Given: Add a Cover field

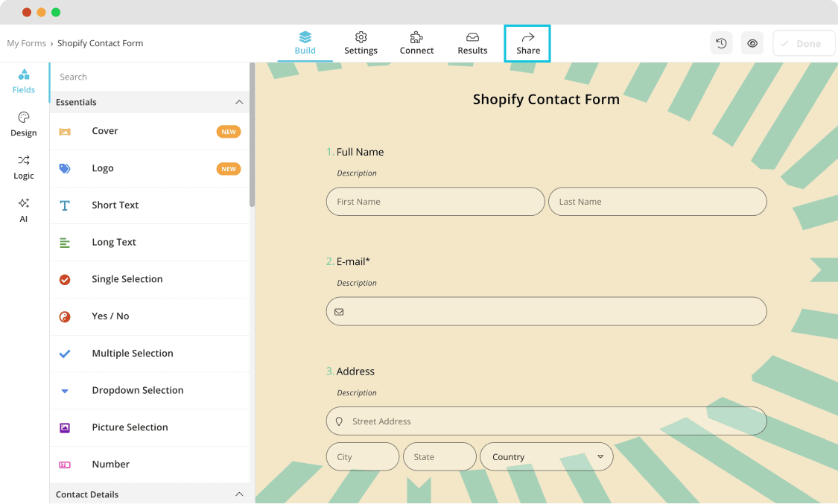Looking at the screenshot, I should (x=150, y=131).
